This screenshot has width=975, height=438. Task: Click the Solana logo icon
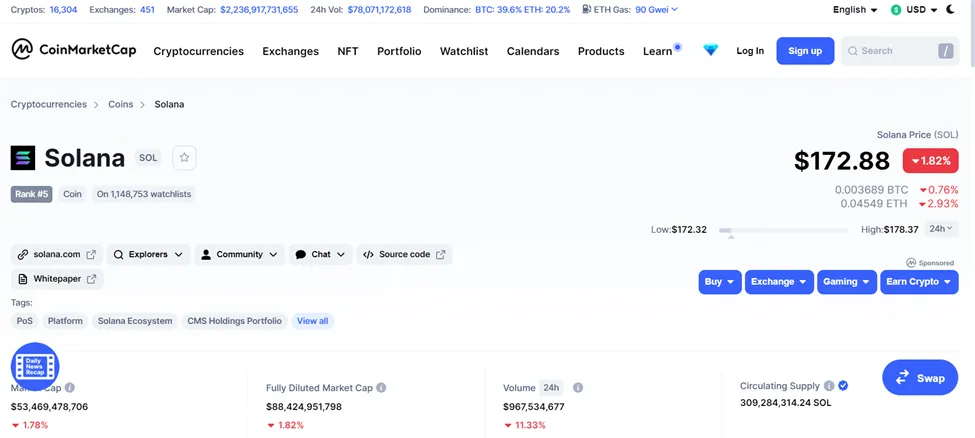pyautogui.click(x=23, y=157)
